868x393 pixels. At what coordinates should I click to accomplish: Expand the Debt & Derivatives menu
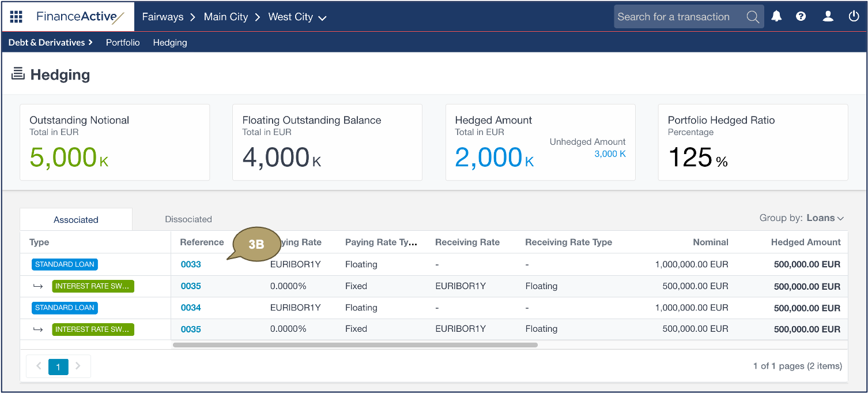(50, 43)
